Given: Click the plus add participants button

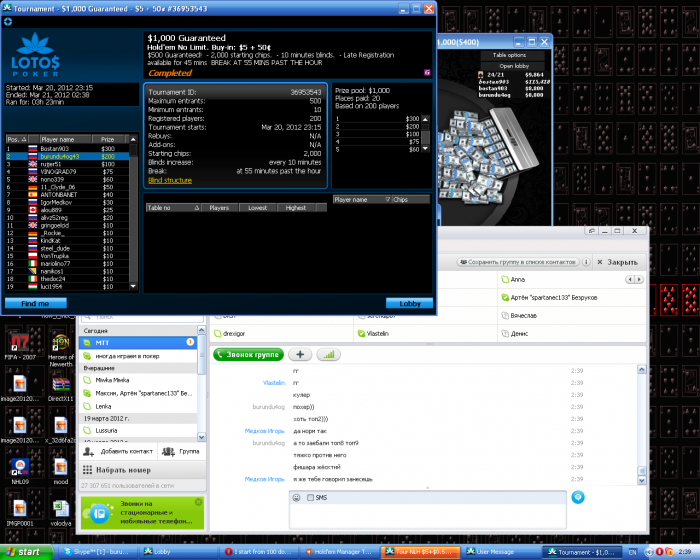Looking at the screenshot, I should point(300,355).
